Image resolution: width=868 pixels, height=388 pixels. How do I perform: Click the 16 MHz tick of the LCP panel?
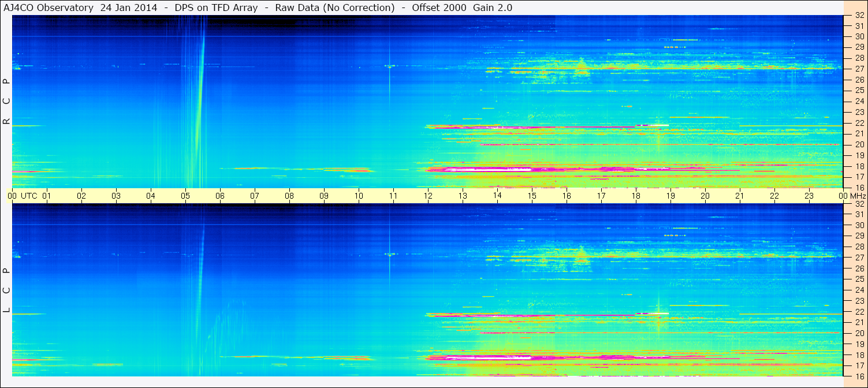[x=859, y=376]
